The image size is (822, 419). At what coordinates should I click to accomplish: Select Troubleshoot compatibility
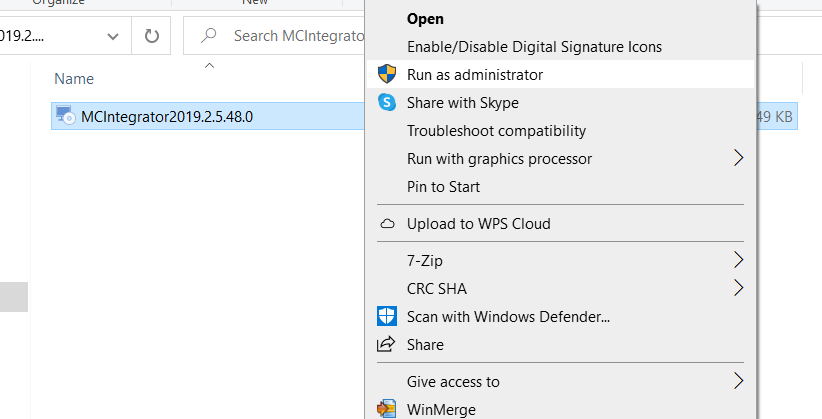560,131
